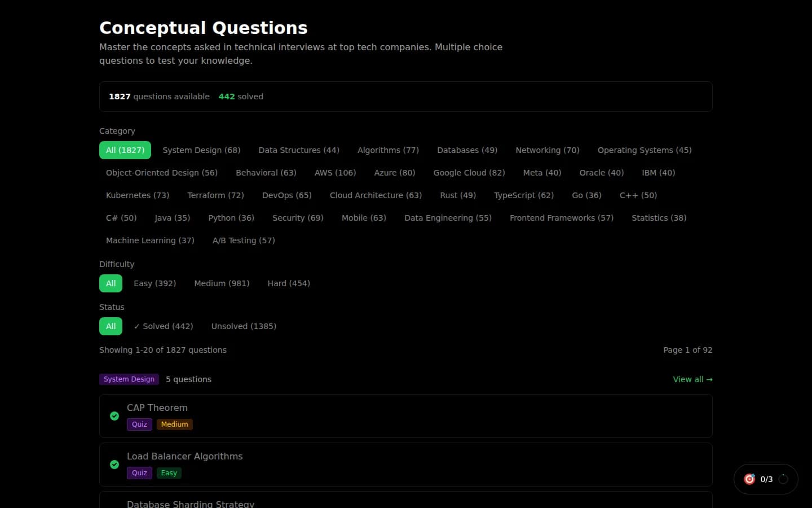
Task: Filter by System Design (68) category
Action: [x=201, y=150]
